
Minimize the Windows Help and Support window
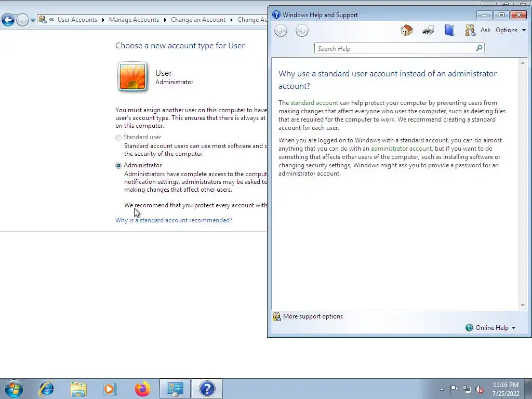pyautogui.click(x=484, y=15)
